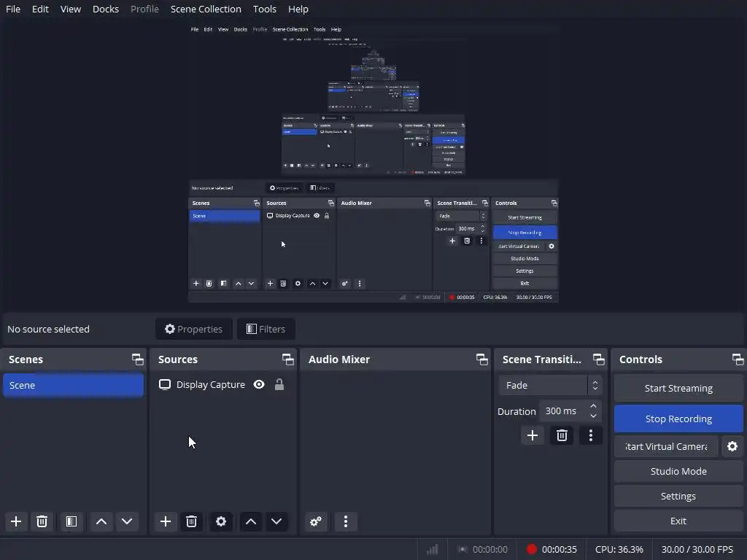
Task: Open the File menu
Action: click(13, 9)
